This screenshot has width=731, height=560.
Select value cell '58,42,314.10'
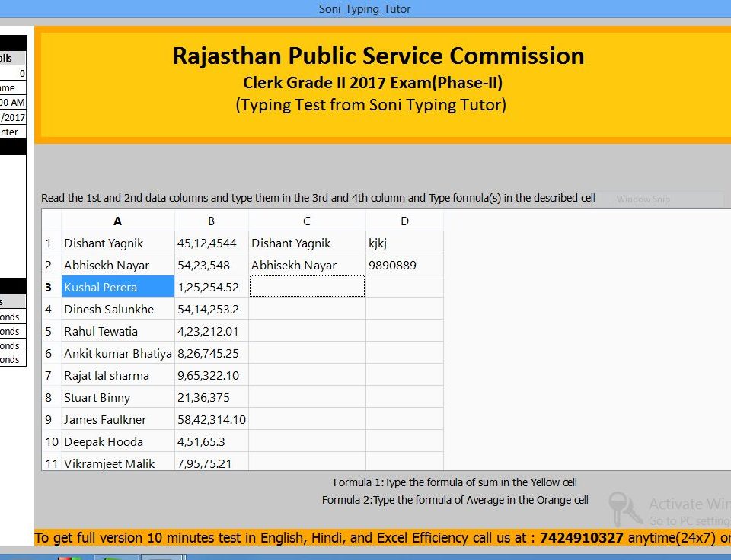coord(212,418)
